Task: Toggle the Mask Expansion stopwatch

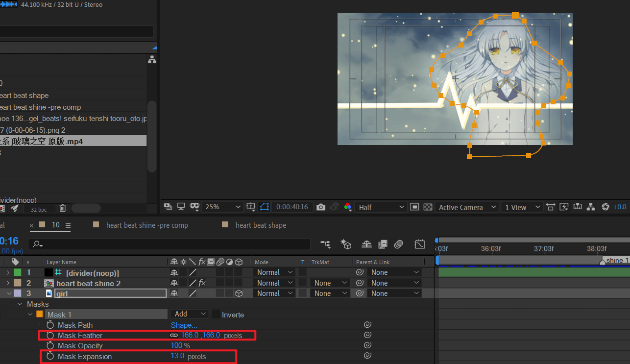Action: point(50,357)
